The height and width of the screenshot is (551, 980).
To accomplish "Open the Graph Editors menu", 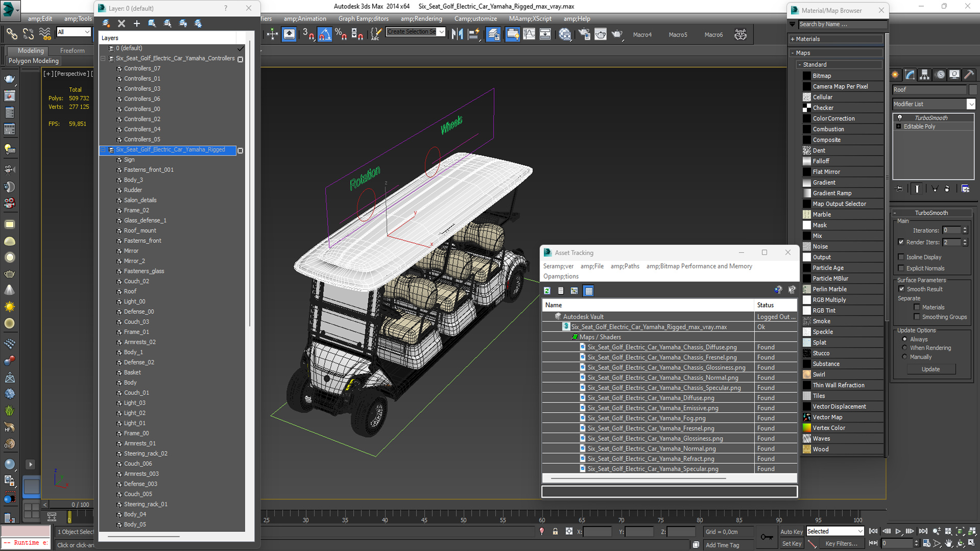I will [x=363, y=19].
